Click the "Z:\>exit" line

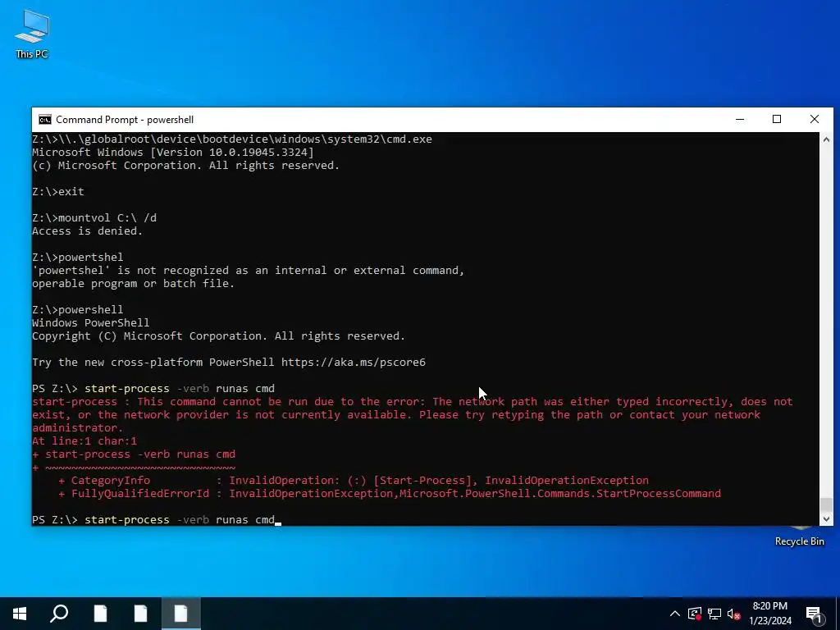[x=58, y=191]
